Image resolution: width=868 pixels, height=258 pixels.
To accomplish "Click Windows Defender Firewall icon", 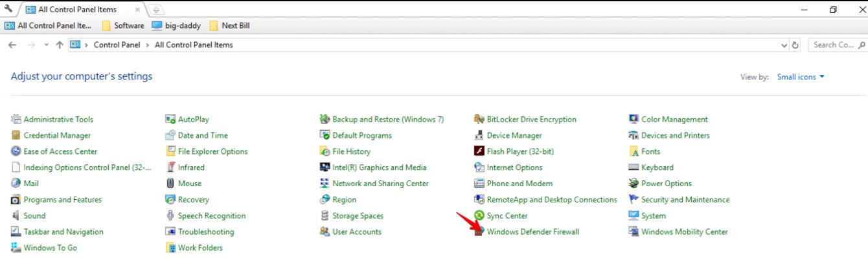I will point(479,232).
